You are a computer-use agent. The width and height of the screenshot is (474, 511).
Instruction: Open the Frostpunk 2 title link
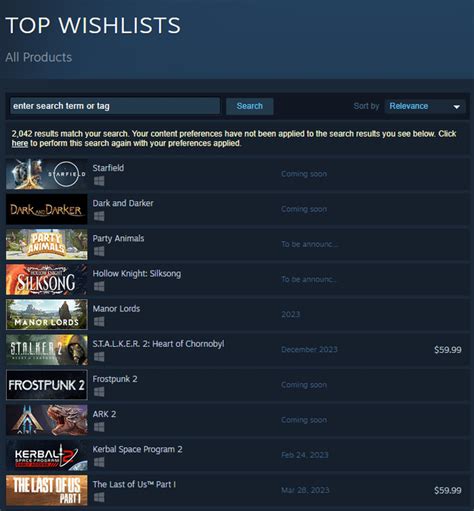point(115,379)
